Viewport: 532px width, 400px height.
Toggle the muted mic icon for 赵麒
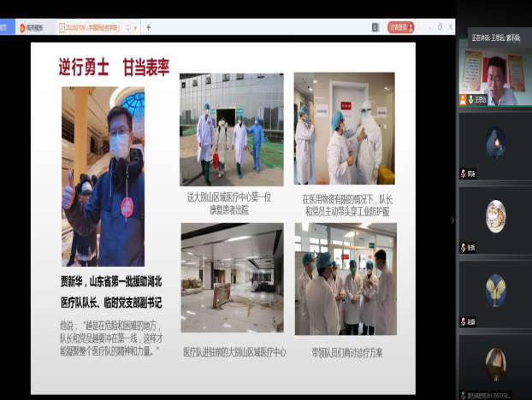(x=463, y=321)
